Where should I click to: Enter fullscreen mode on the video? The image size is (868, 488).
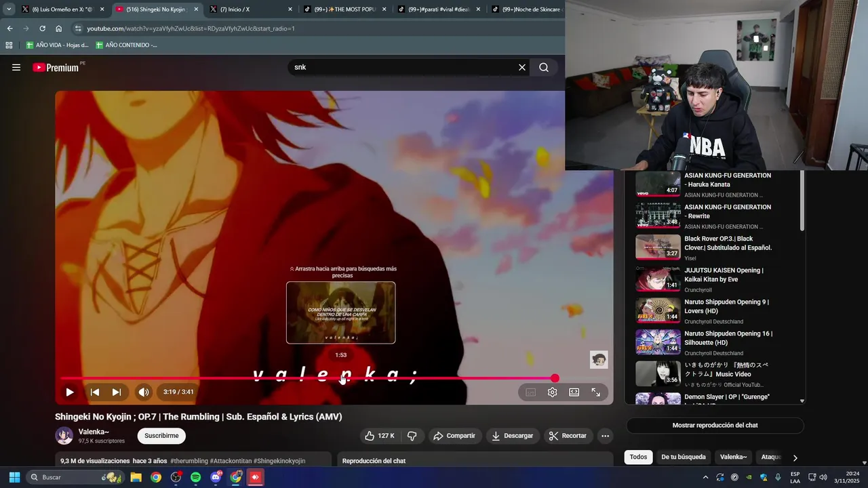click(595, 392)
